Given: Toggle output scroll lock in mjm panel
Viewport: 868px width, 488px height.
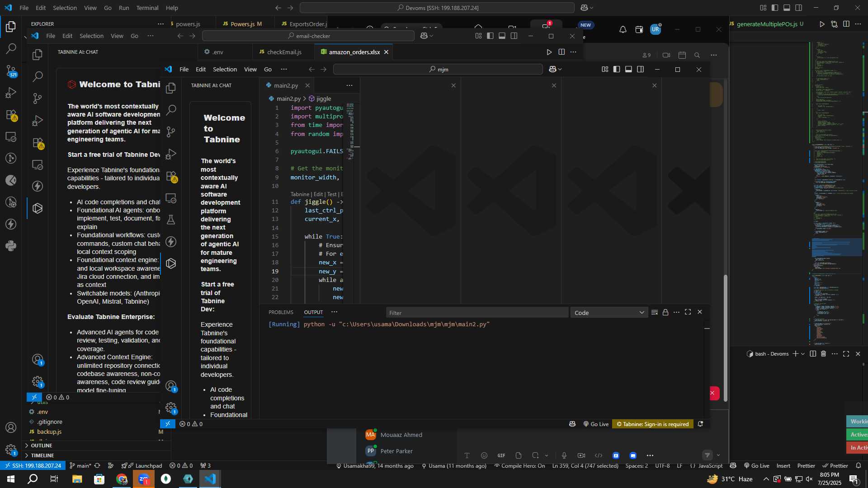Looking at the screenshot, I should click(665, 312).
